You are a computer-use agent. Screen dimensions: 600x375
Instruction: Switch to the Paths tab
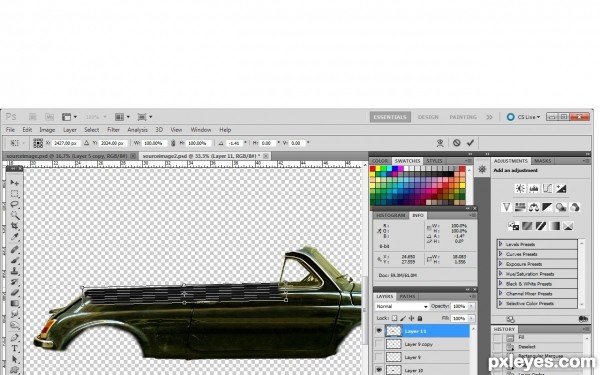(x=407, y=296)
